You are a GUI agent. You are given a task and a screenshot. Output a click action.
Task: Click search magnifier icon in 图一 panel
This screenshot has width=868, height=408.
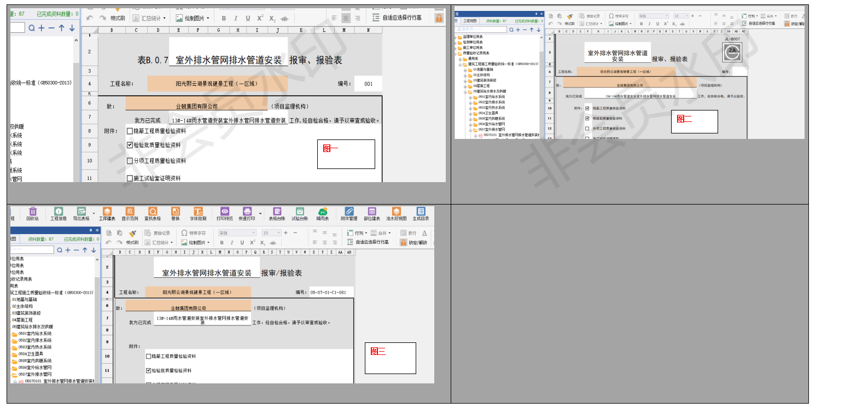[x=32, y=28]
